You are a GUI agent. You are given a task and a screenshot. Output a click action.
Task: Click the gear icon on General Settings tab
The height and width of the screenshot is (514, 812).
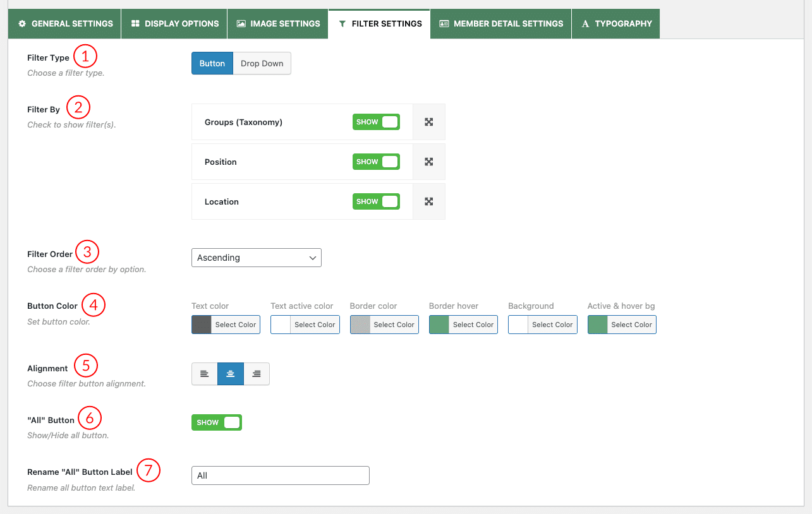(22, 24)
